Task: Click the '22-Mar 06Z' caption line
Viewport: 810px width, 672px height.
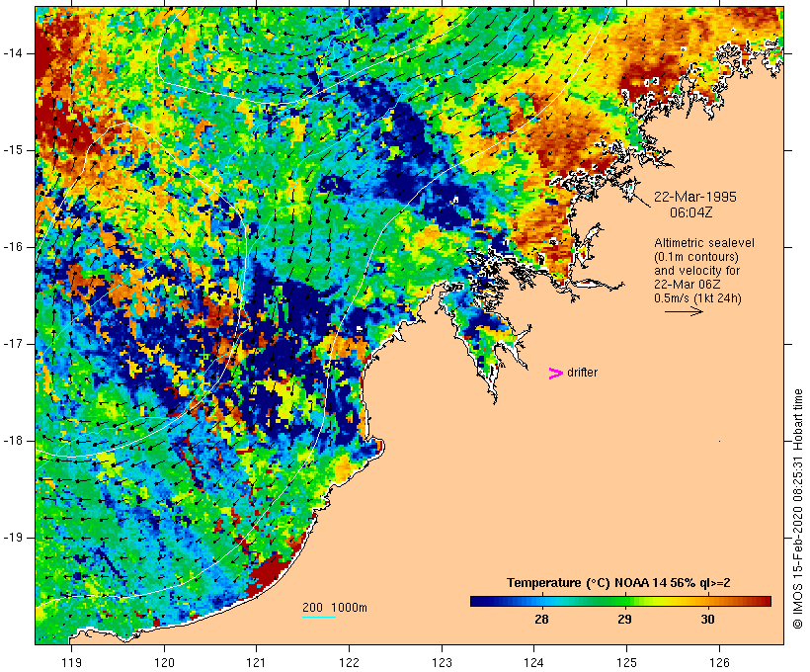Action: [x=688, y=285]
